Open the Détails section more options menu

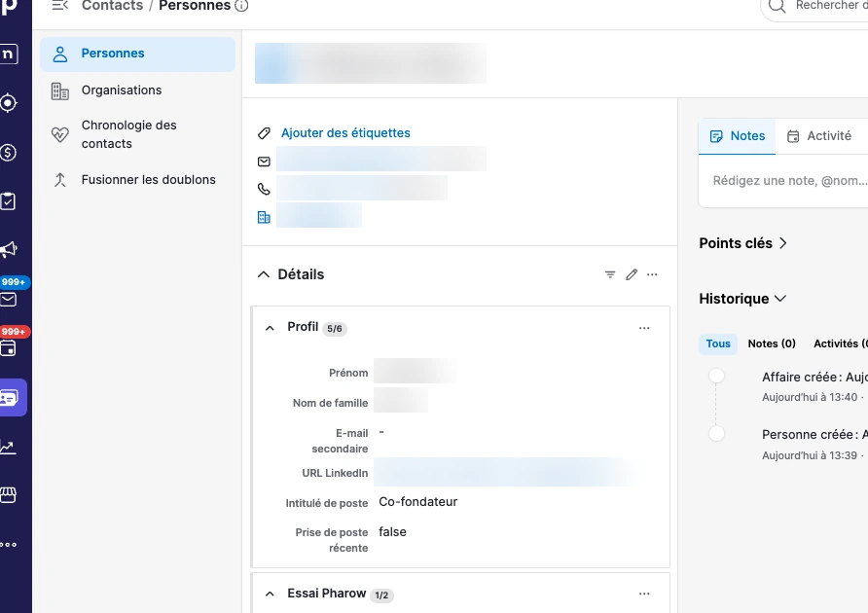coord(652,274)
